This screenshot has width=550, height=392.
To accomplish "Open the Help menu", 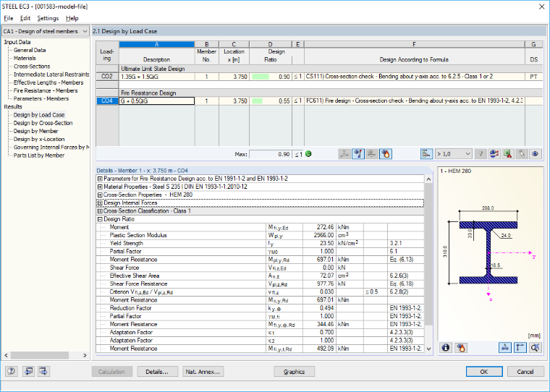I will point(72,18).
